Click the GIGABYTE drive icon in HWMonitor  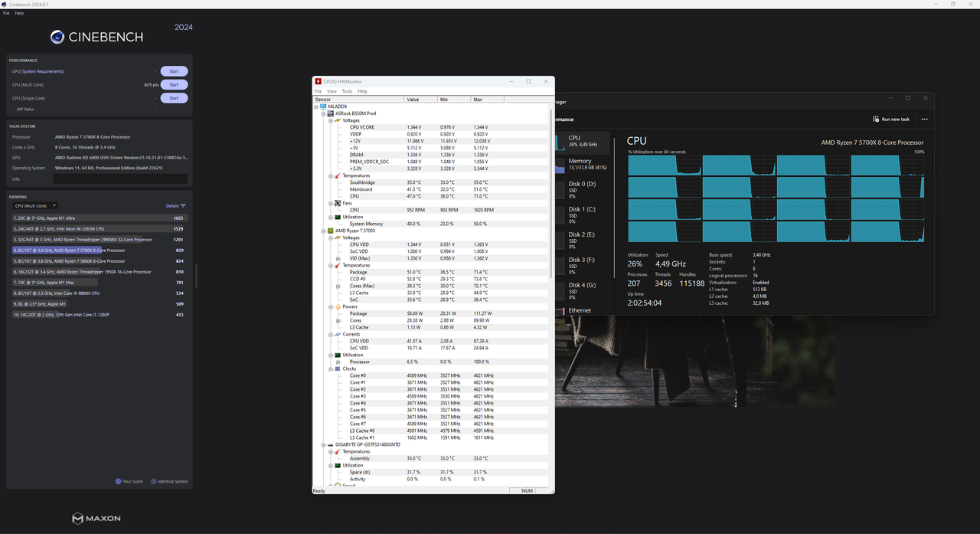pyautogui.click(x=331, y=444)
